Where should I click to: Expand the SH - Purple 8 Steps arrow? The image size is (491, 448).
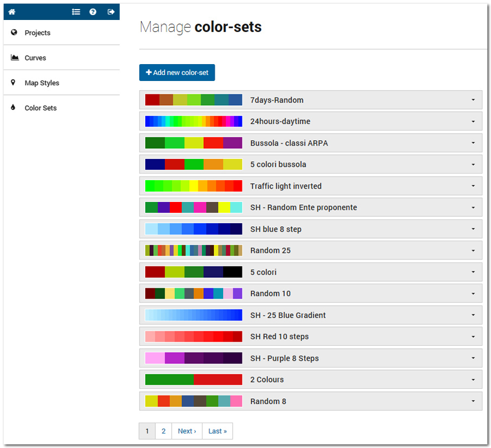tap(473, 358)
